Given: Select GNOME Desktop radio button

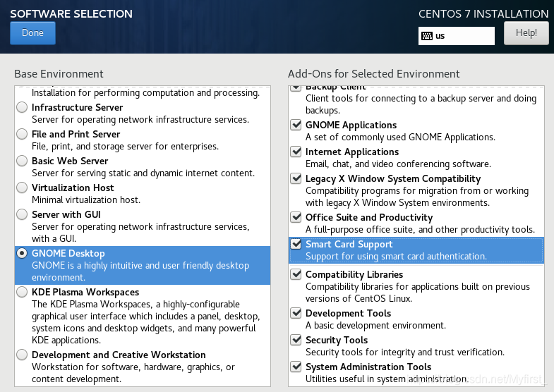Looking at the screenshot, I should [22, 253].
